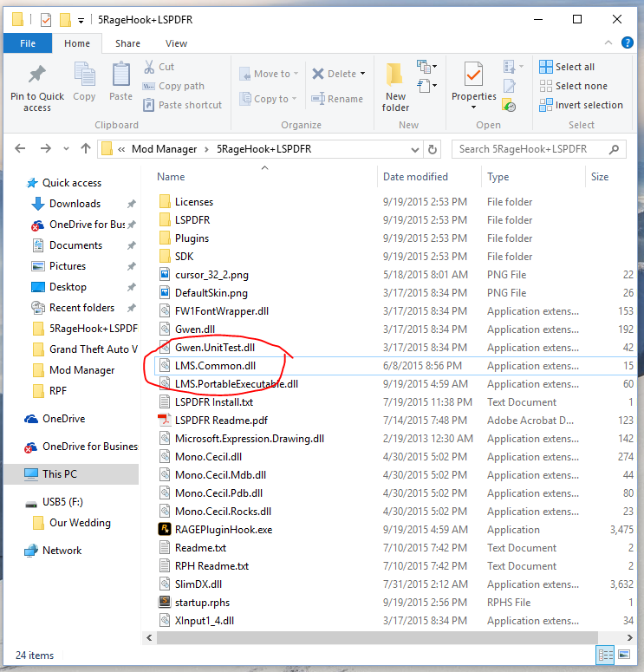Screen dimensions: 644x672
Task: Open Pictures in navigation pane
Action: (68, 266)
